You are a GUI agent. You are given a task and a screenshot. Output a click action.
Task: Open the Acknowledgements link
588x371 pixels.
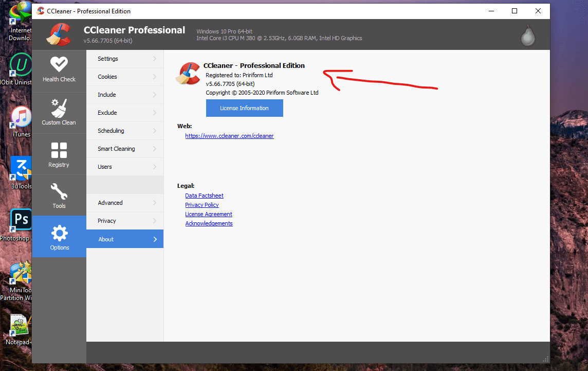(209, 223)
